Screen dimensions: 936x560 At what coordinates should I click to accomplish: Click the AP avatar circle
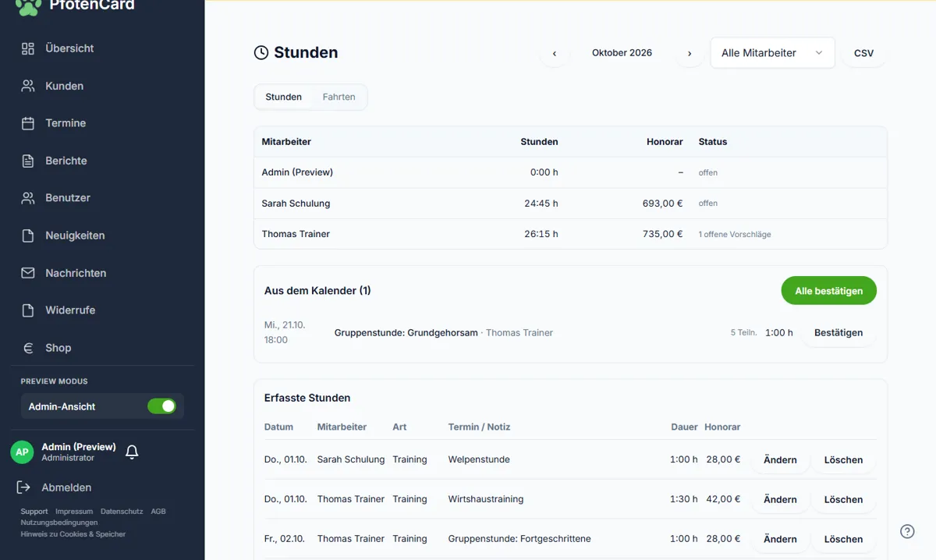[22, 452]
